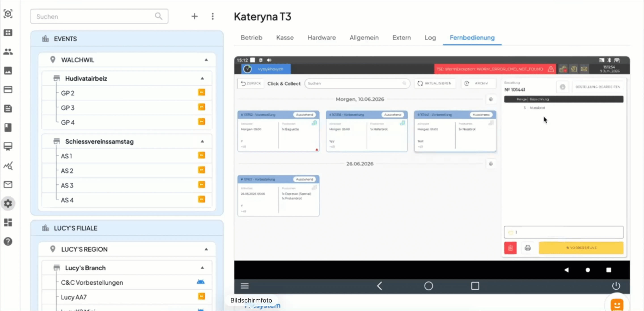The width and height of the screenshot is (644, 311).
Task: Tap the remote hamburger menu icon
Action: click(244, 286)
